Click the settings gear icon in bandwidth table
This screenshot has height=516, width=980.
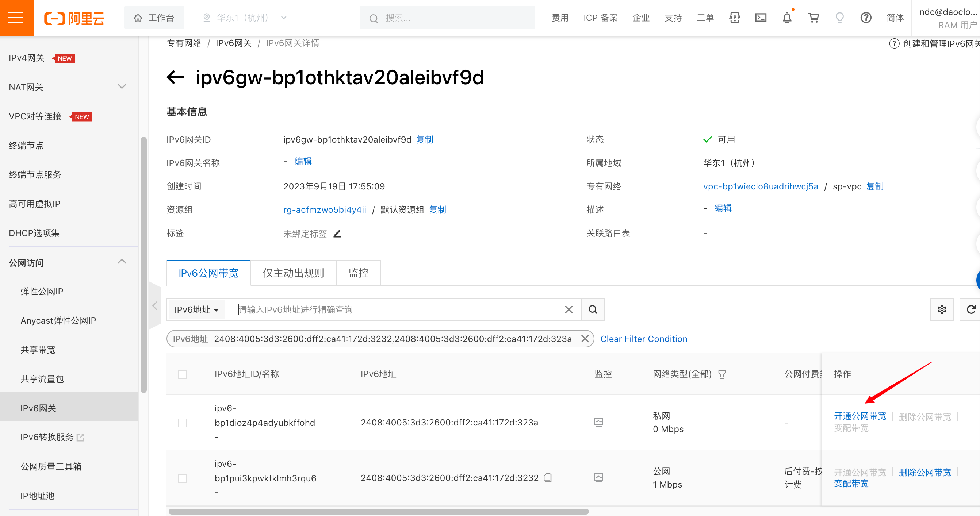pos(942,309)
